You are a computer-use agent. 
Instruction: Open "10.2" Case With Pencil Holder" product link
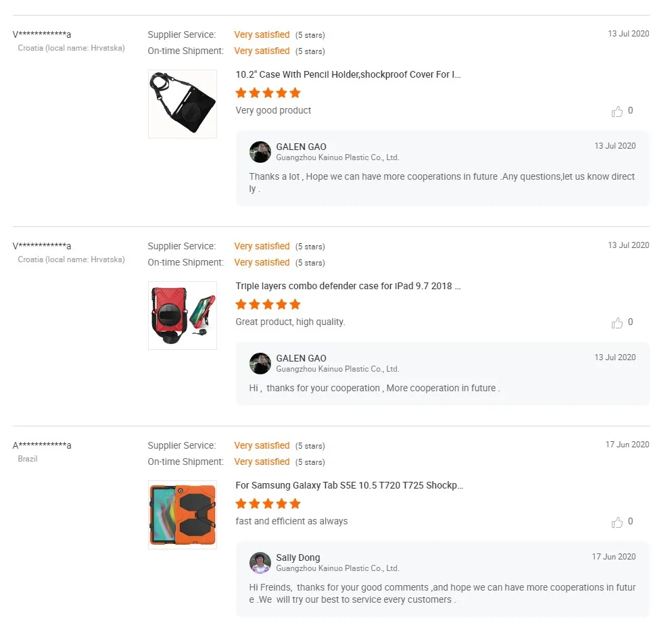(348, 74)
